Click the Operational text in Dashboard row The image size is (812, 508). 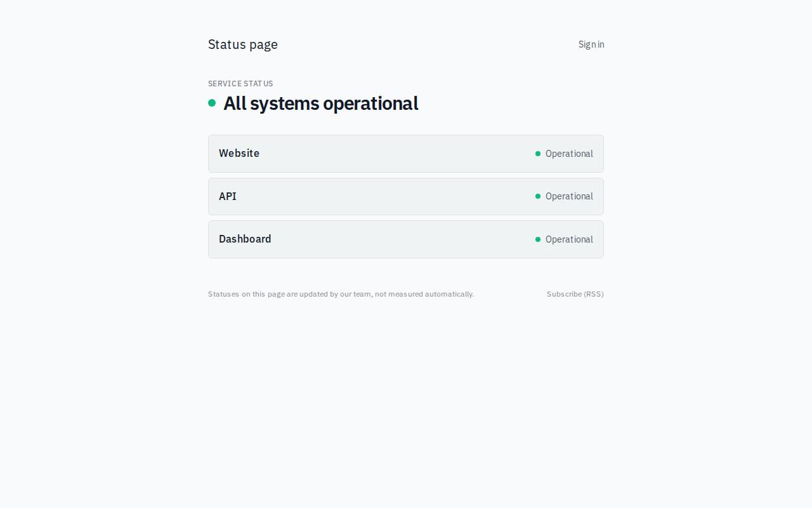[569, 239]
